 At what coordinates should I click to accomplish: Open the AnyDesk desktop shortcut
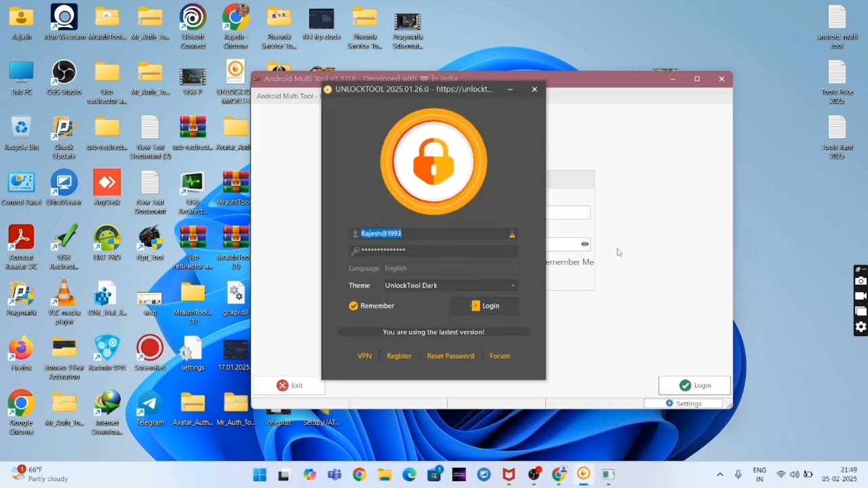coord(107,188)
